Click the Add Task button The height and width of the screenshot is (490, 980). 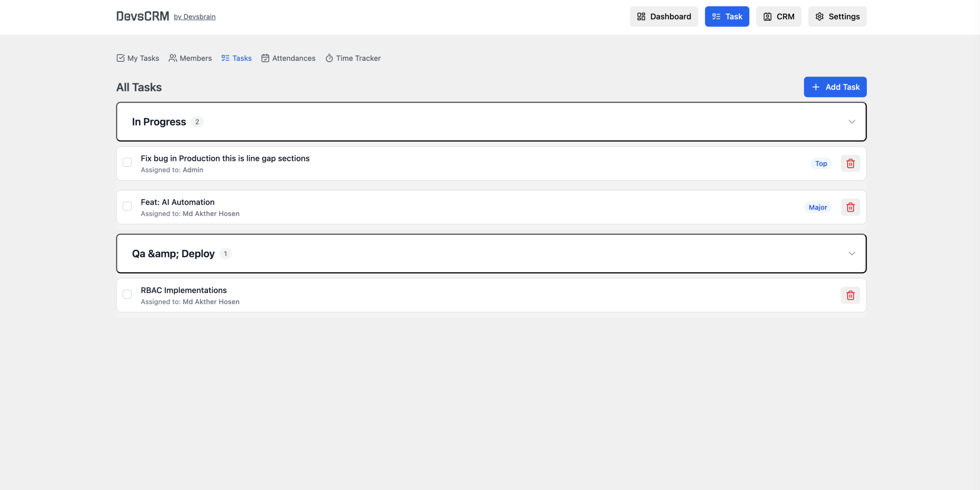tap(835, 87)
